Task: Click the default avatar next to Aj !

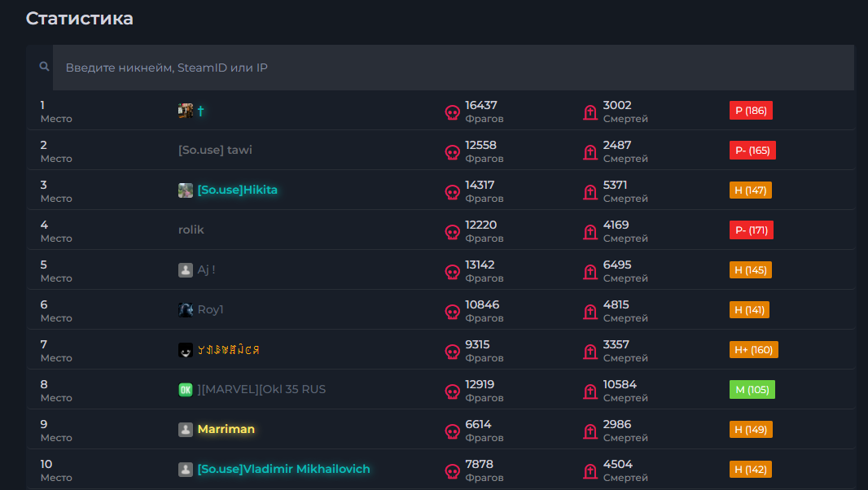Action: (186, 270)
